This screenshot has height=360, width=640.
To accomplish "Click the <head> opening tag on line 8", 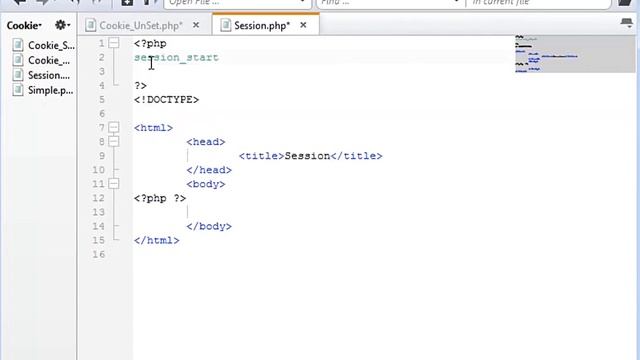I will click(206, 142).
